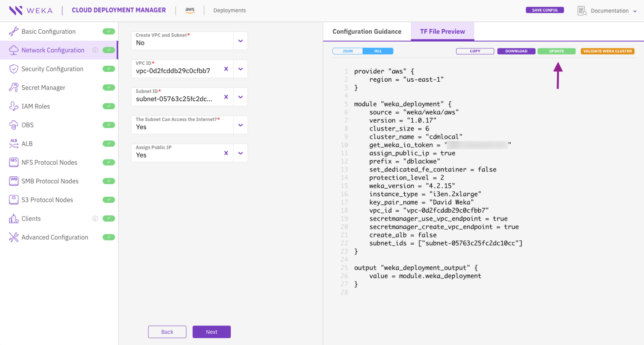
Task: Expand the Assign Public IP dropdown
Action: pos(241,153)
